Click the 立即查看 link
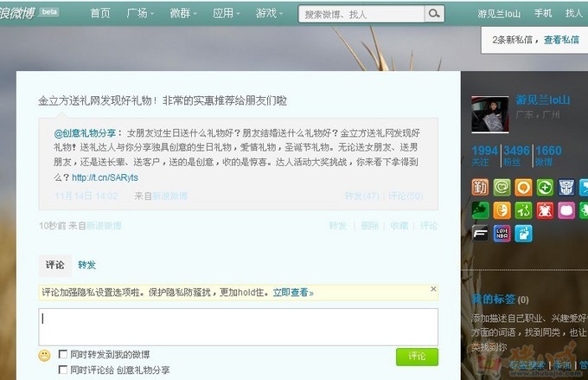588x380 pixels. [x=293, y=293]
